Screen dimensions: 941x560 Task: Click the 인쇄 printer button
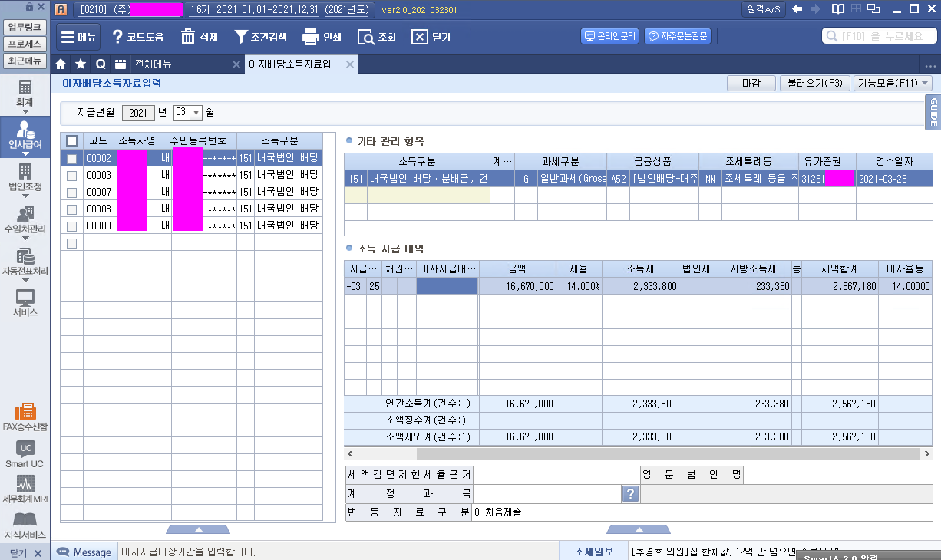[322, 37]
